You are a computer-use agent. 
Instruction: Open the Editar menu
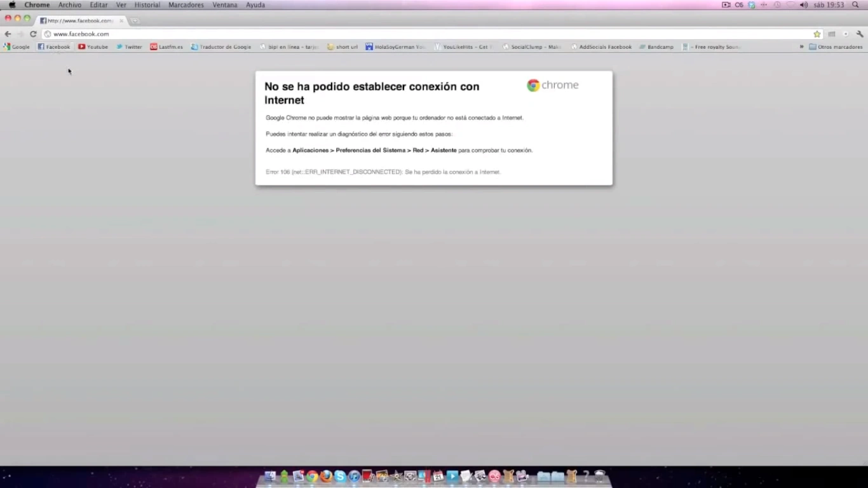98,4
